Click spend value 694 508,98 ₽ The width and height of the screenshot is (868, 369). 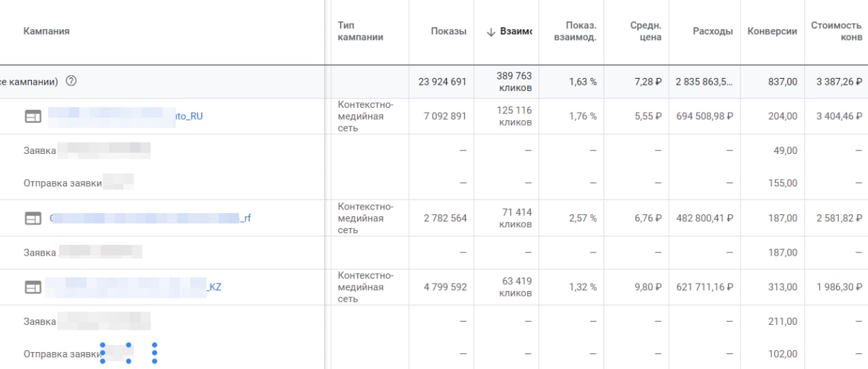(704, 116)
